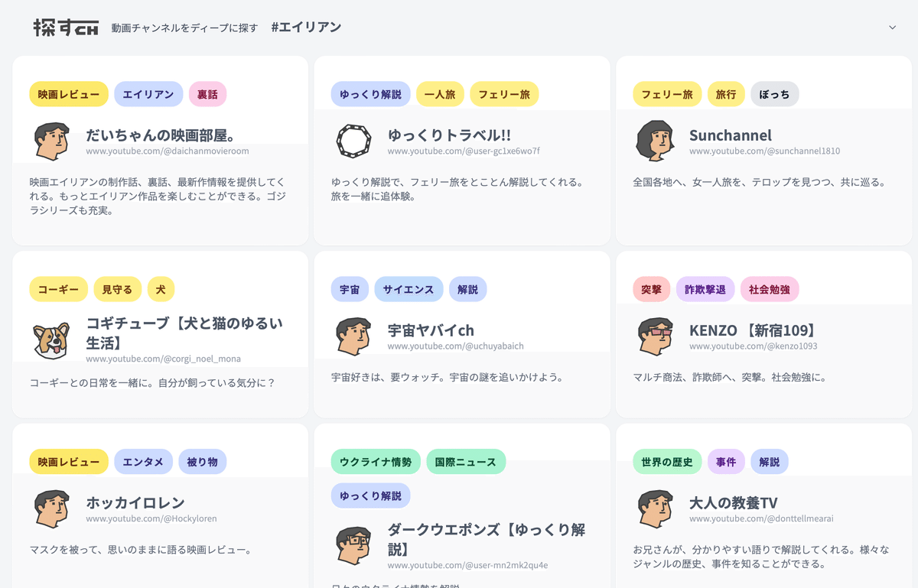This screenshot has width=918, height=588.
Task: Select ゆっくり解説 tag on ダークウエポンズ card
Action: coord(371,495)
